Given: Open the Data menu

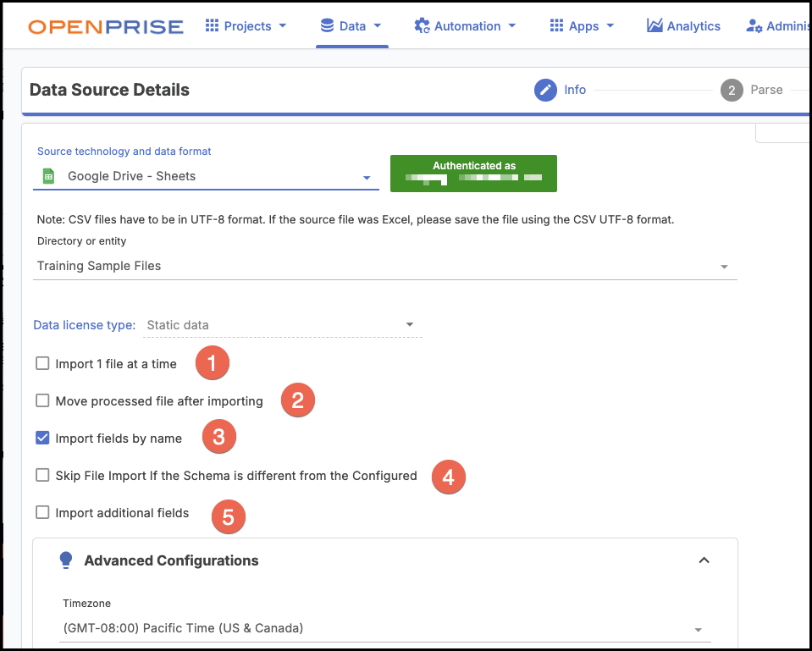Looking at the screenshot, I should pyautogui.click(x=351, y=26).
